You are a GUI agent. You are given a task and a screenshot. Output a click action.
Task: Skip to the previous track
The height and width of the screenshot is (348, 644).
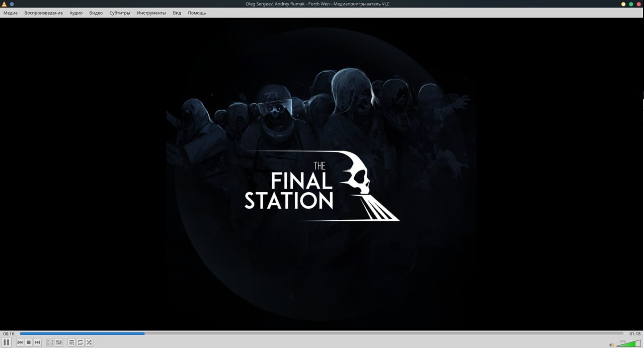point(20,342)
